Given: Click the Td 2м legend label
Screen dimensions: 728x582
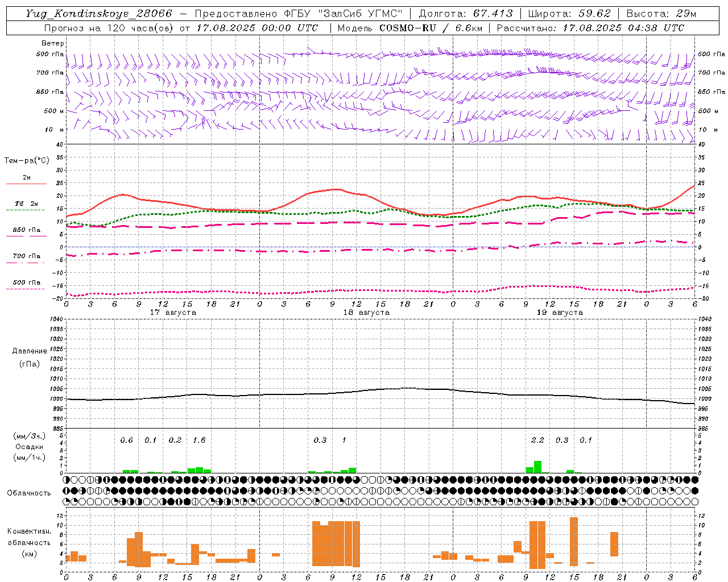Looking at the screenshot, I should [x=27, y=203].
